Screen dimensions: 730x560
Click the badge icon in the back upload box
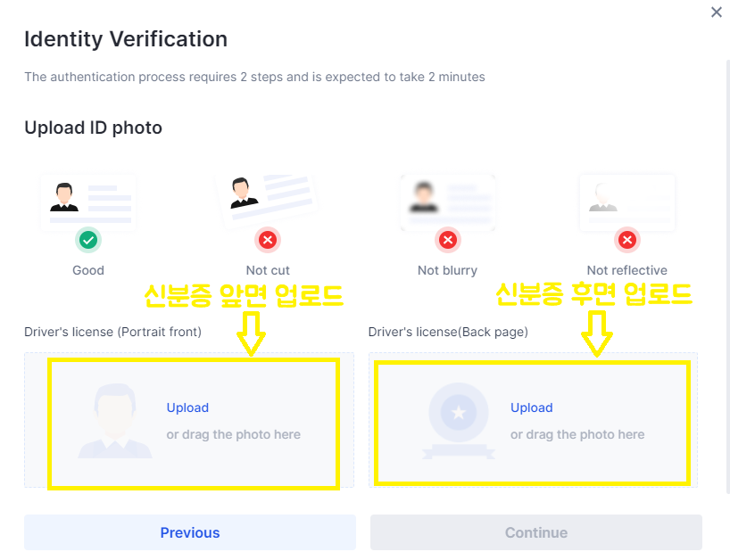pyautogui.click(x=458, y=421)
